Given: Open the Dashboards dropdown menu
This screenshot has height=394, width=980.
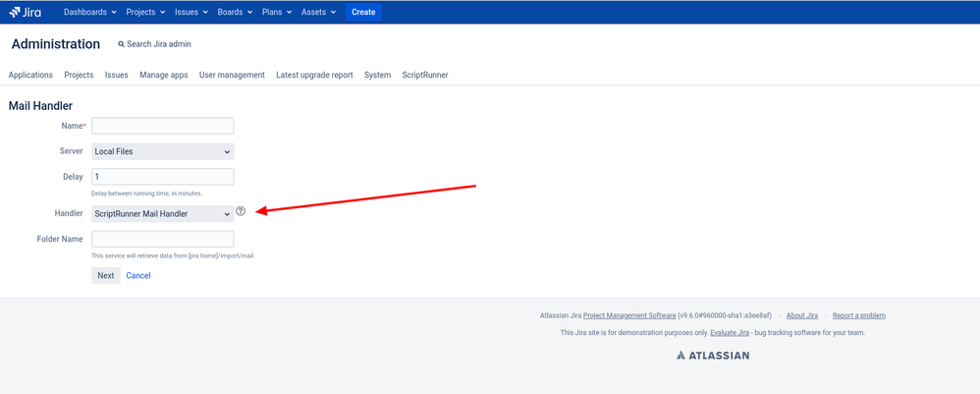Looking at the screenshot, I should [90, 12].
